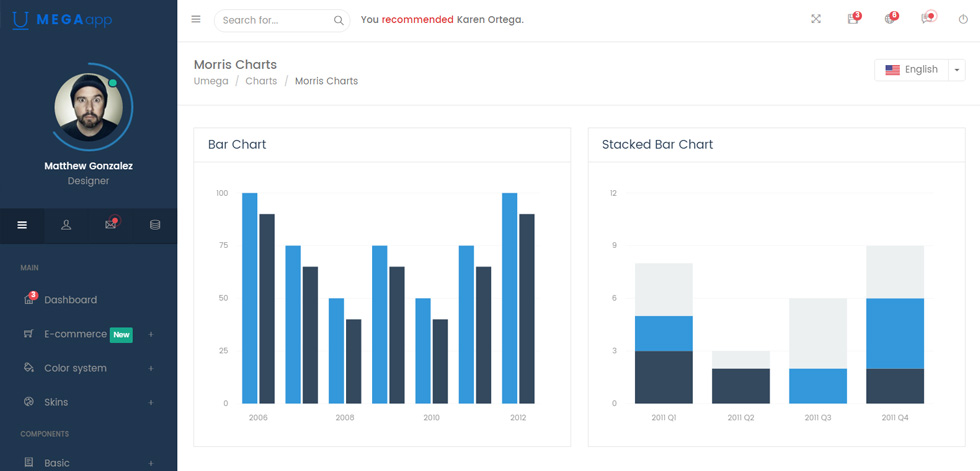980x471 pixels.
Task: Click the Dashboard home icon with badge
Action: tap(29, 299)
